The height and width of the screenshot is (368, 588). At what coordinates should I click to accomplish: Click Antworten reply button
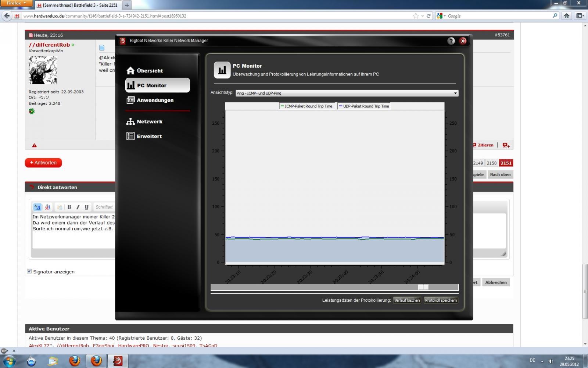pos(43,163)
